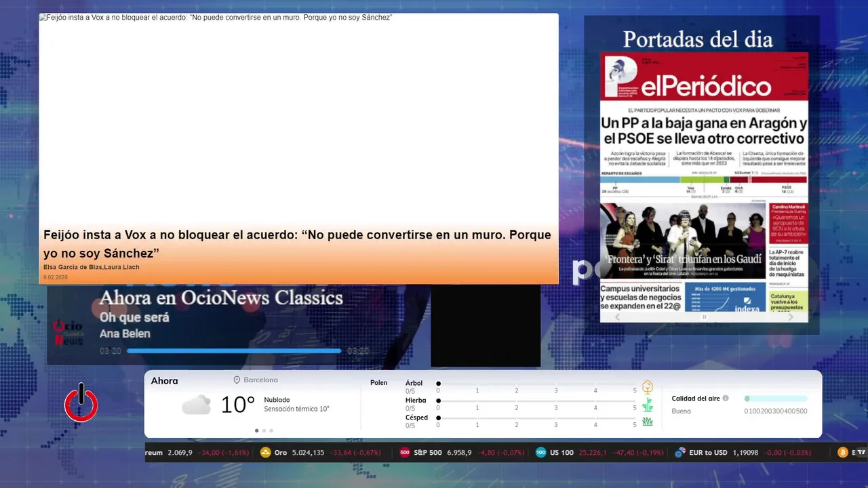Image resolution: width=868 pixels, height=488 pixels.
Task: Click the US 100 ticker label
Action: point(561,453)
